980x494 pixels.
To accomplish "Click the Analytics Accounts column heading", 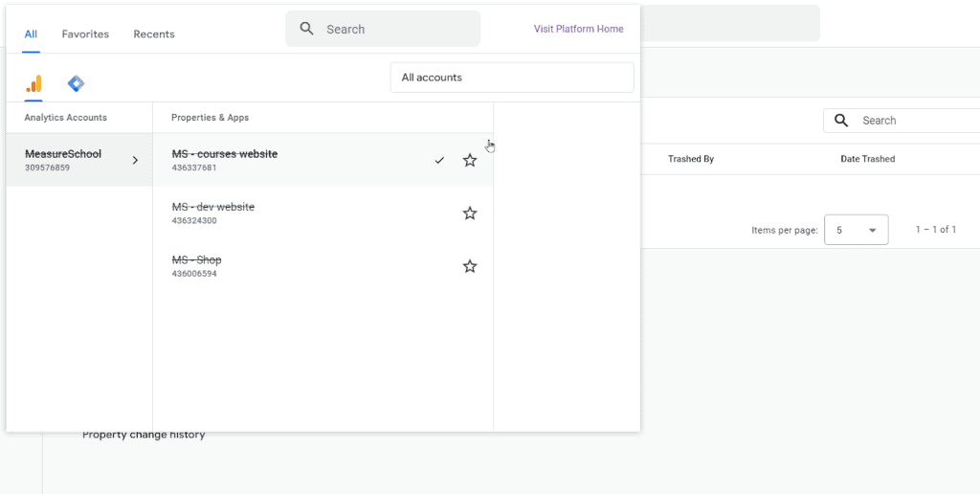I will tap(66, 118).
